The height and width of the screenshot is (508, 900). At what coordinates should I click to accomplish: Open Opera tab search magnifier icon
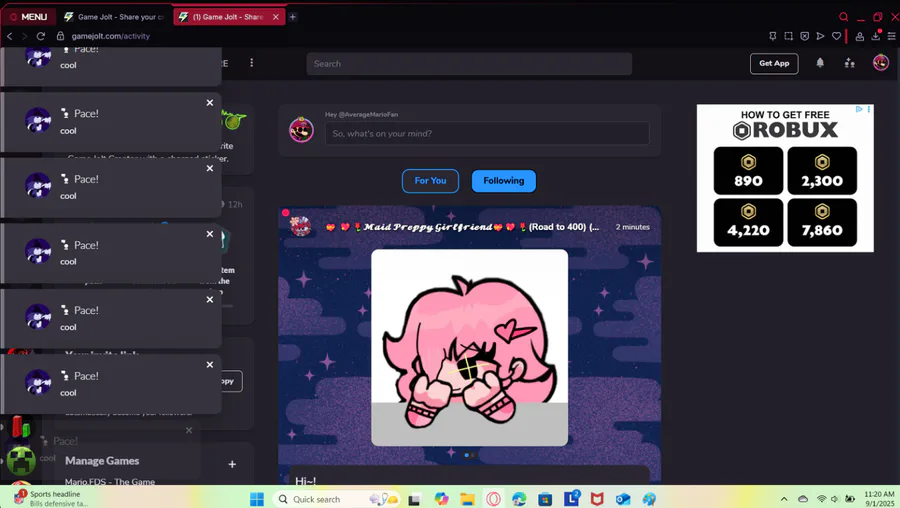843,17
